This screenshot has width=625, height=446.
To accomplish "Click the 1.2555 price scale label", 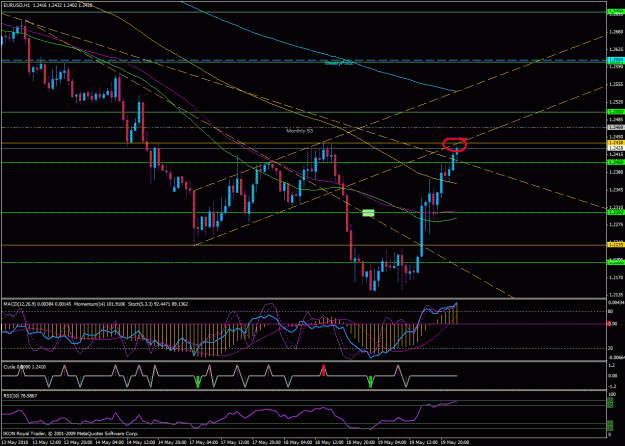I will point(617,84).
